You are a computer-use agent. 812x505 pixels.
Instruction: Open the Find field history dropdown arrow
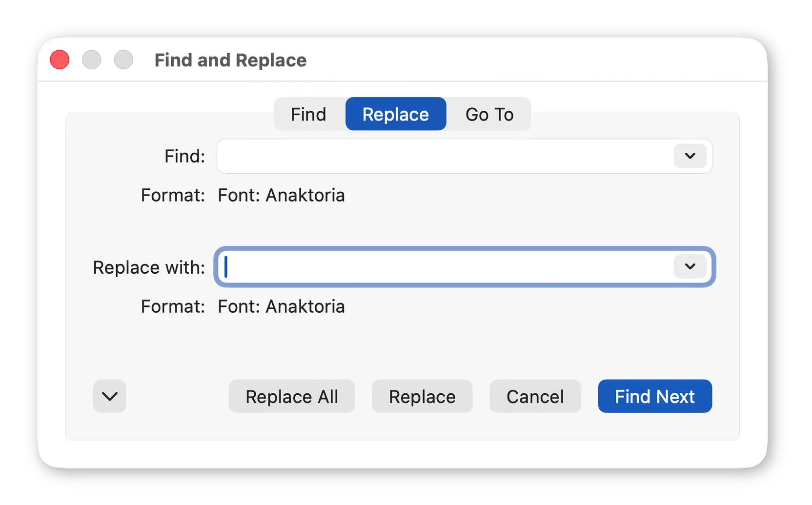[x=690, y=156]
